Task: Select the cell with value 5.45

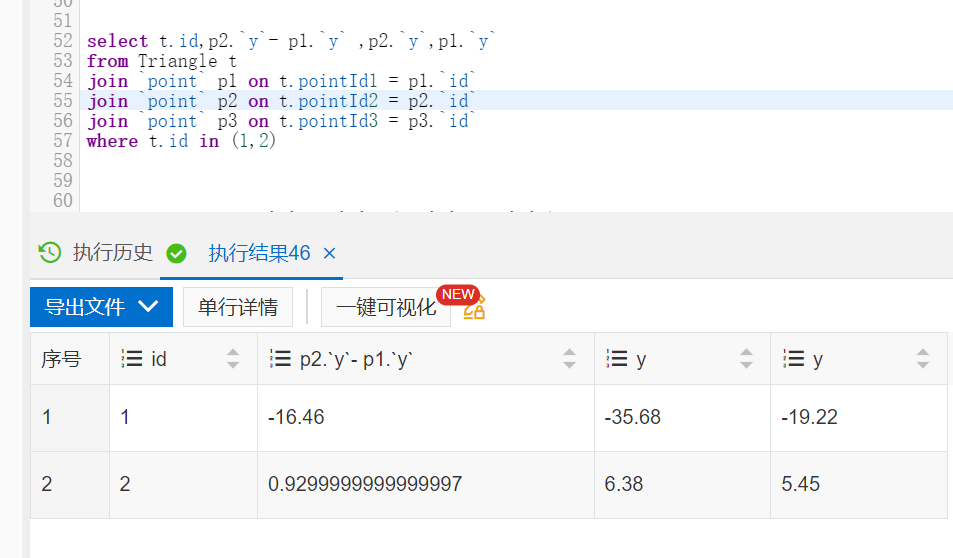Action: tap(859, 484)
